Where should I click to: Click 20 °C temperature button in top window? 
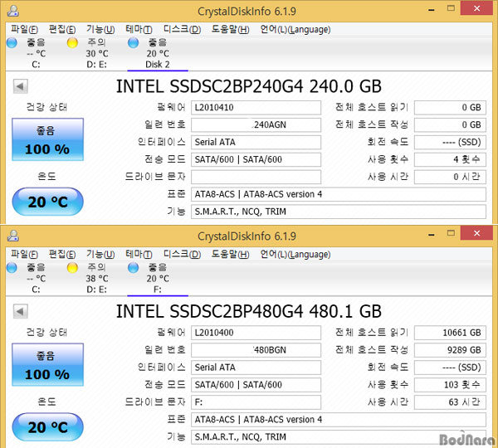[47, 202]
